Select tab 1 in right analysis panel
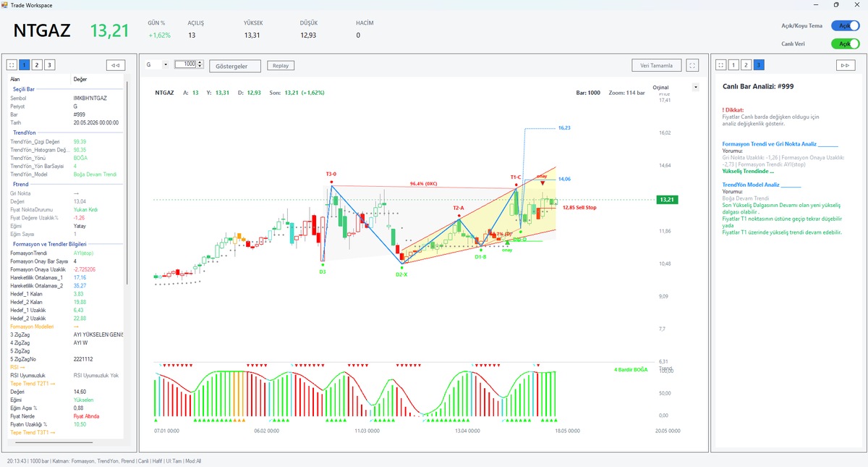Image resolution: width=868 pixels, height=467 pixels. click(x=733, y=64)
